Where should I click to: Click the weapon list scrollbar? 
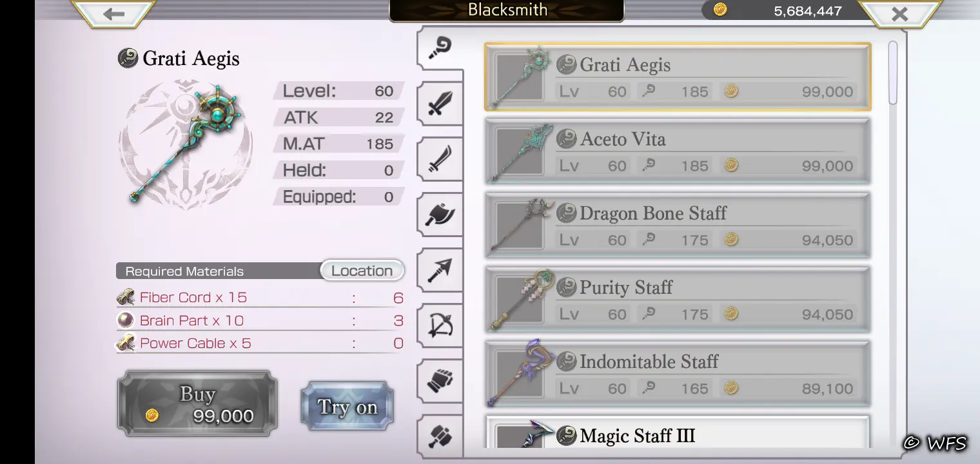pyautogui.click(x=893, y=72)
